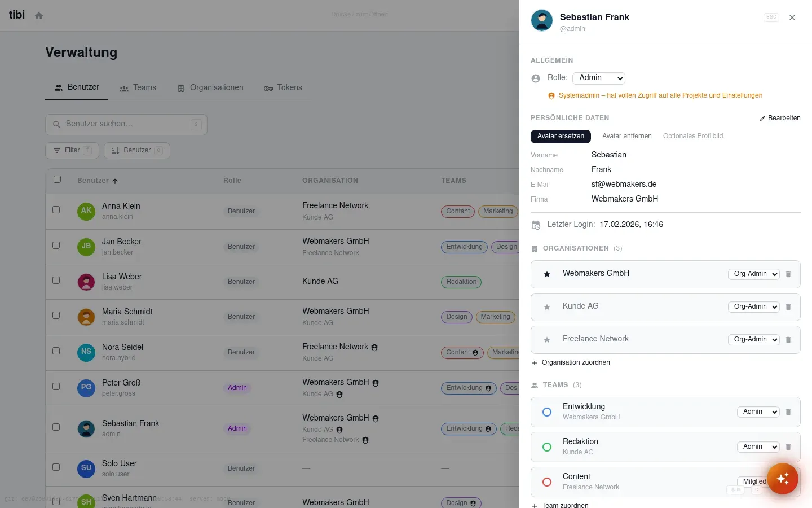The height and width of the screenshot is (508, 812).
Task: Check the box beside Lisa Weber
Action: (x=56, y=280)
